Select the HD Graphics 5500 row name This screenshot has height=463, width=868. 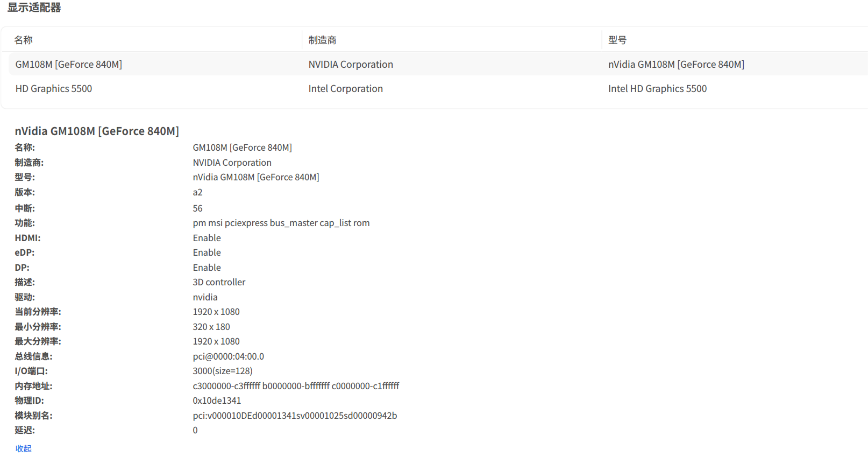point(54,89)
